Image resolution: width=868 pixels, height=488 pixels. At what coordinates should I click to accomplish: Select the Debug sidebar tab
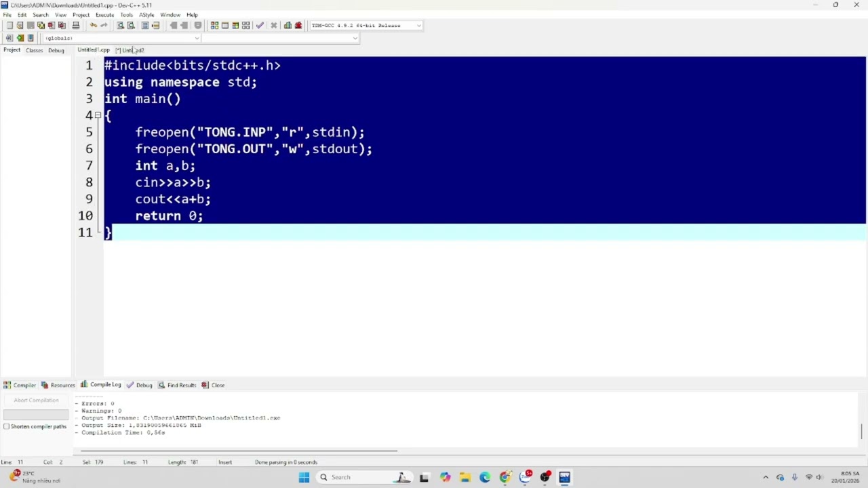(56, 50)
